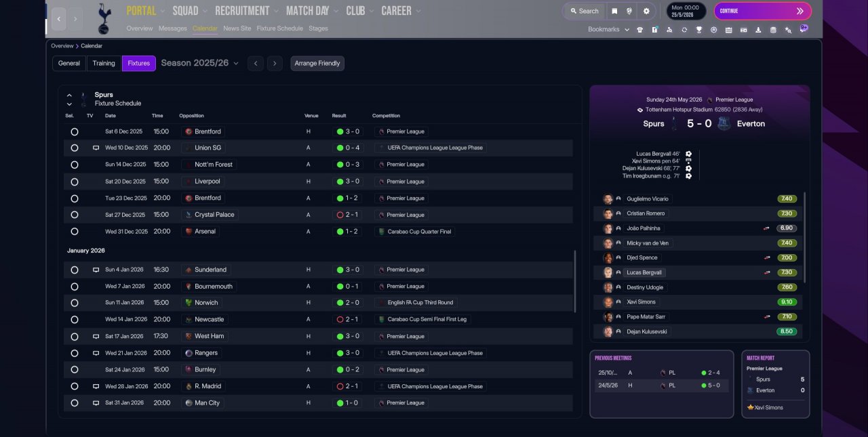Click the Xavi Simons player-of-match star icon

coord(751,408)
